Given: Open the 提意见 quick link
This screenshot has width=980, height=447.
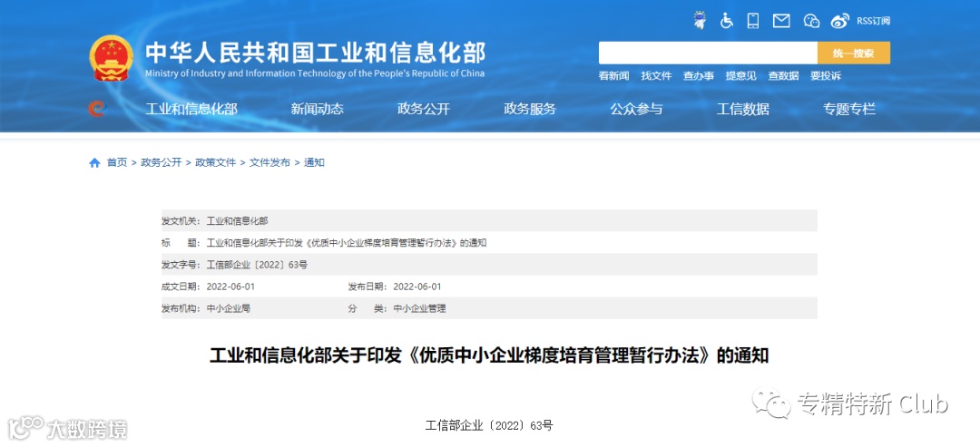Looking at the screenshot, I should [x=740, y=76].
